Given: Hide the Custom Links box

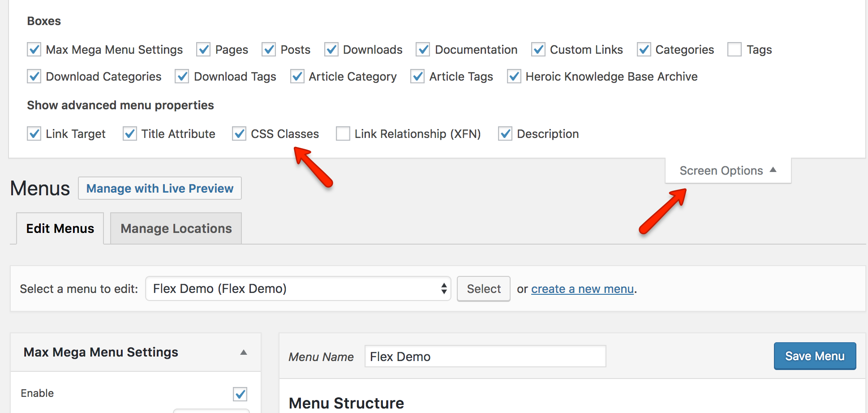Looking at the screenshot, I should pos(538,49).
